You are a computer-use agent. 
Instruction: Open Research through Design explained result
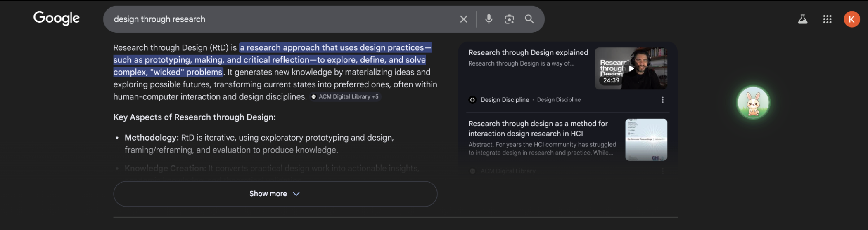[528, 52]
